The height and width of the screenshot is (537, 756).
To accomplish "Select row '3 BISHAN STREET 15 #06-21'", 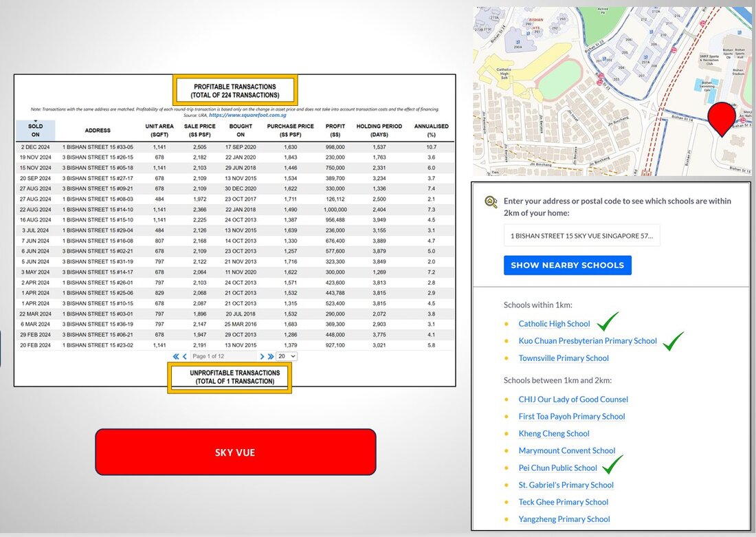I will 235,335.
